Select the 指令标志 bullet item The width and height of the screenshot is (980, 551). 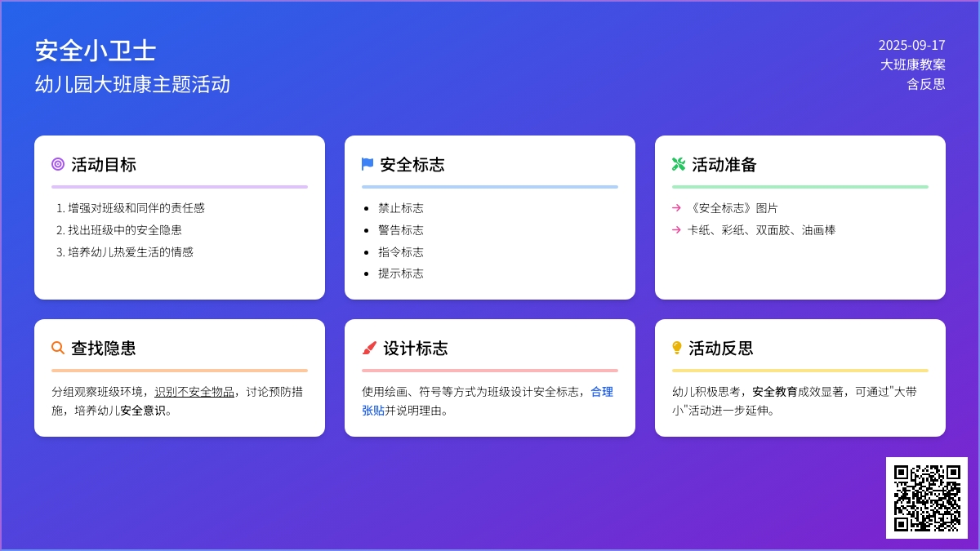[x=401, y=252]
